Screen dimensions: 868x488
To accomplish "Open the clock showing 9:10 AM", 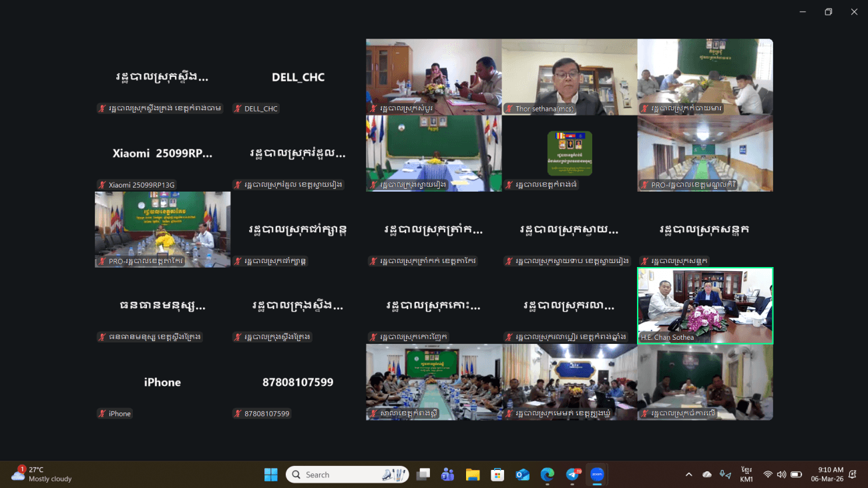I will click(x=830, y=475).
